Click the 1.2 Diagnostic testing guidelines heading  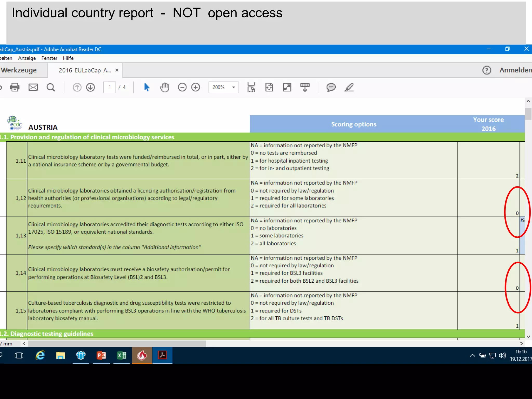pos(47,334)
